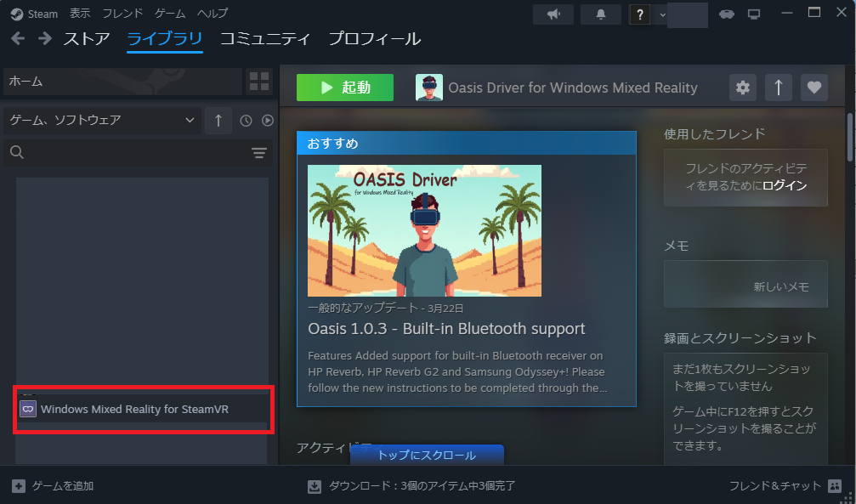Open the ゲーム menu
Image resolution: width=856 pixels, height=504 pixels.
coord(170,13)
